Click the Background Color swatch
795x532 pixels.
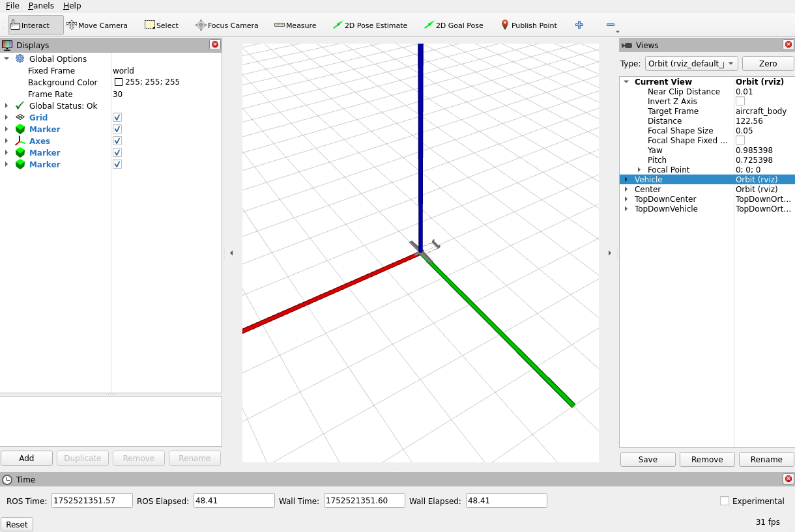pyautogui.click(x=119, y=83)
